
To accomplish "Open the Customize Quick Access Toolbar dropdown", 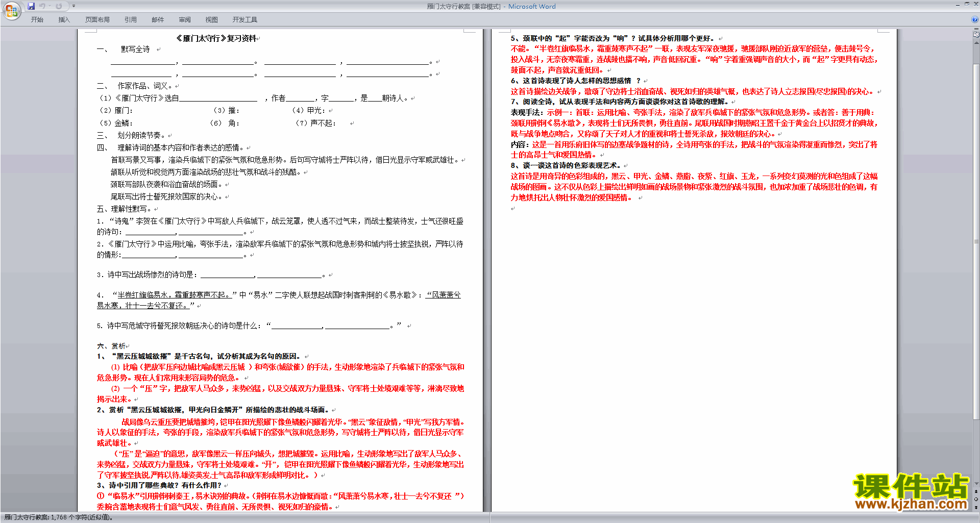I will pos(73,6).
